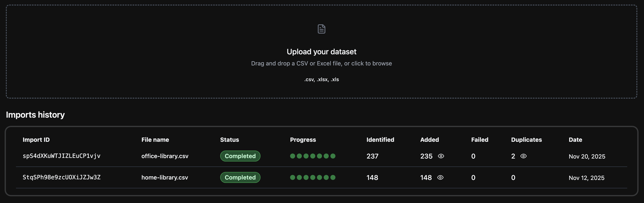The image size is (644, 203).
Task: Click progress dots for home-library.csv import
Action: tap(313, 177)
